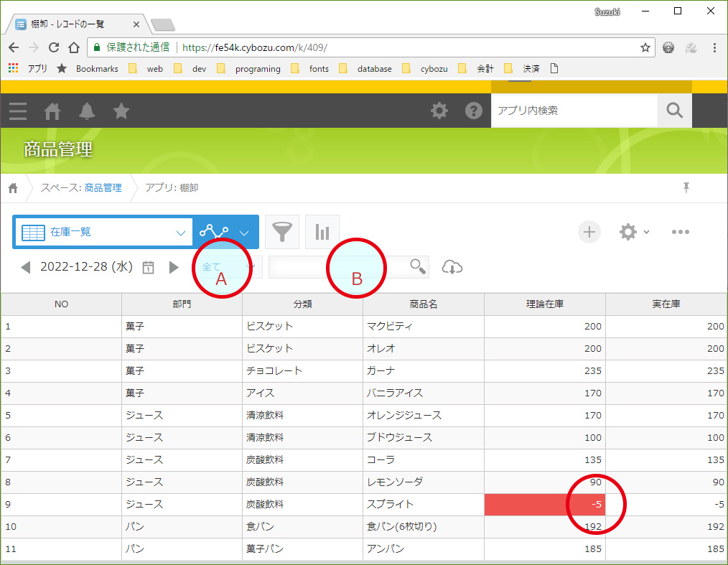Open a new browser tab

[x=163, y=24]
